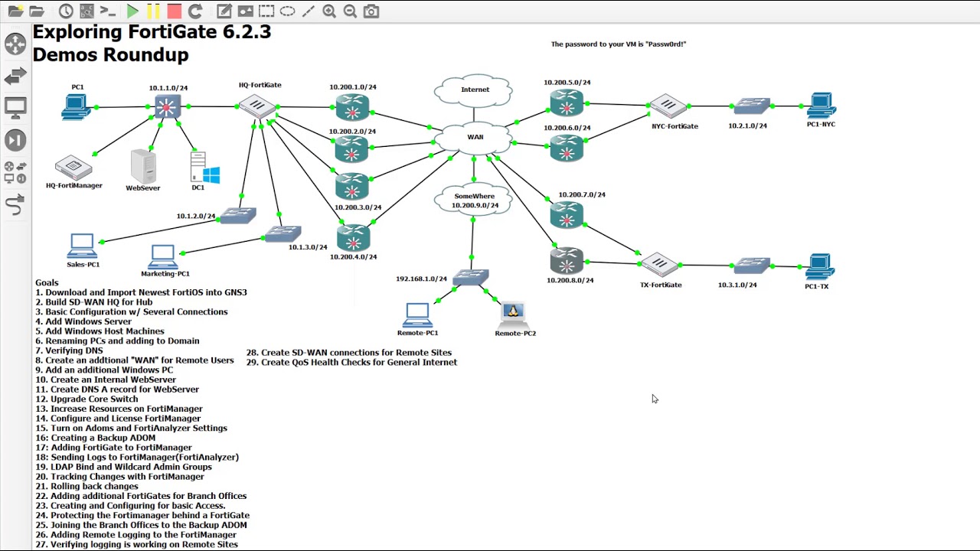980x551 pixels.
Task: Click the Internet cloud node
Action: 474,90
